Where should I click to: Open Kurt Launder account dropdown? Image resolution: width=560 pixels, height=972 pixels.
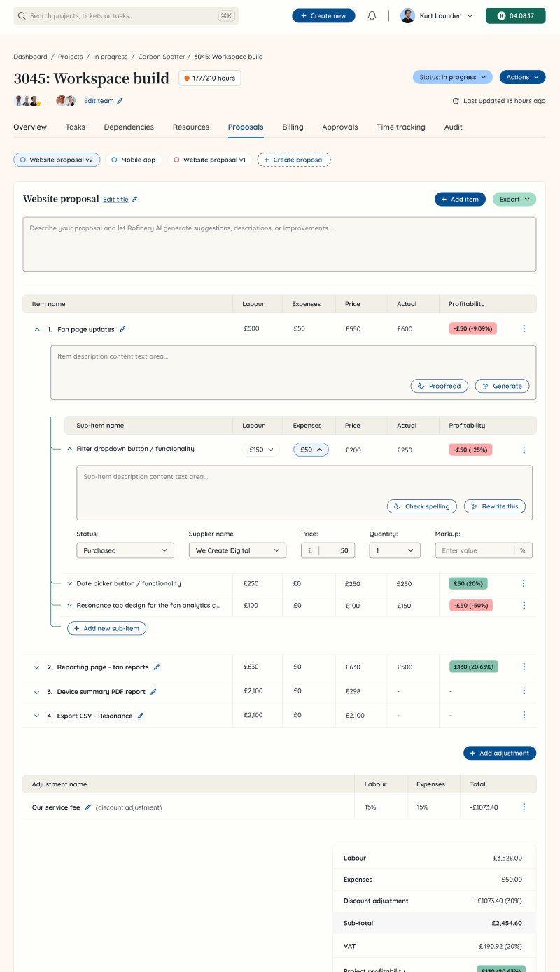coord(469,15)
